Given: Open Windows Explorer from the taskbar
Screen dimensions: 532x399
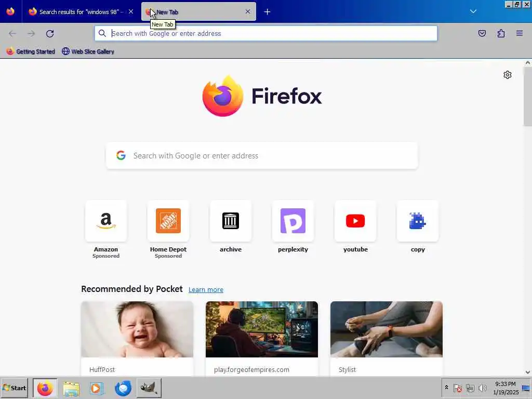Looking at the screenshot, I should point(71,388).
